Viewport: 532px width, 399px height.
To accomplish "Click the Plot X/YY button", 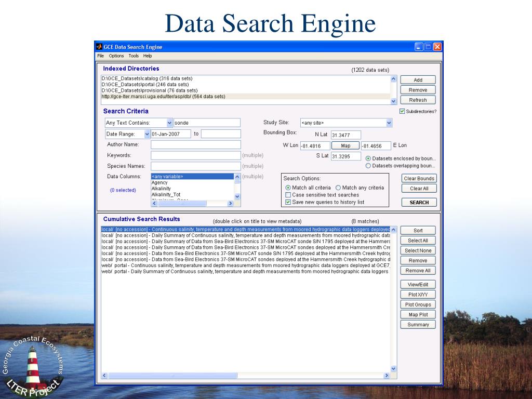I will 418,295.
